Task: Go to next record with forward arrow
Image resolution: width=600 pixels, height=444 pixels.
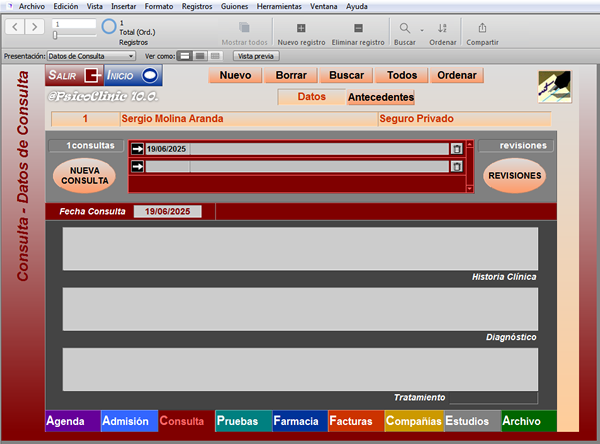Action: [34, 27]
